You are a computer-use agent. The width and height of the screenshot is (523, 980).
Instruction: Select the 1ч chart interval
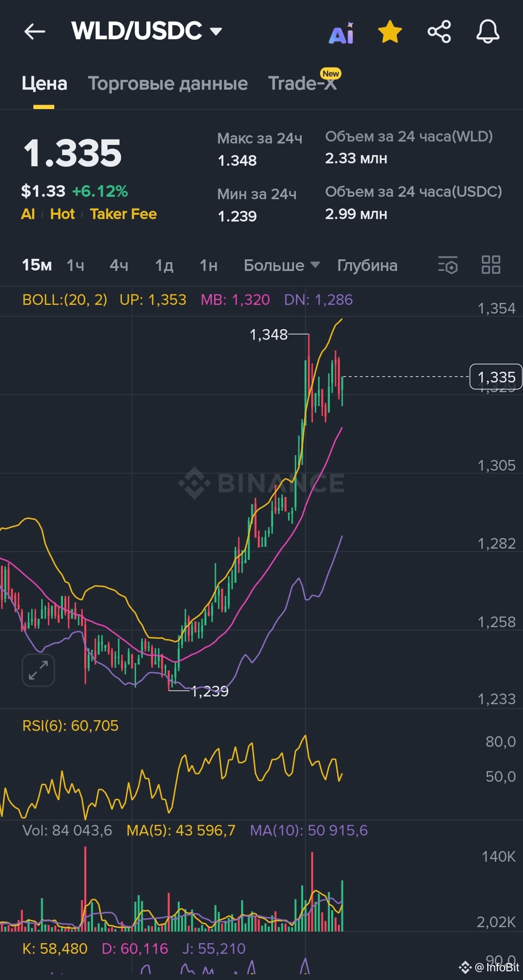[76, 265]
